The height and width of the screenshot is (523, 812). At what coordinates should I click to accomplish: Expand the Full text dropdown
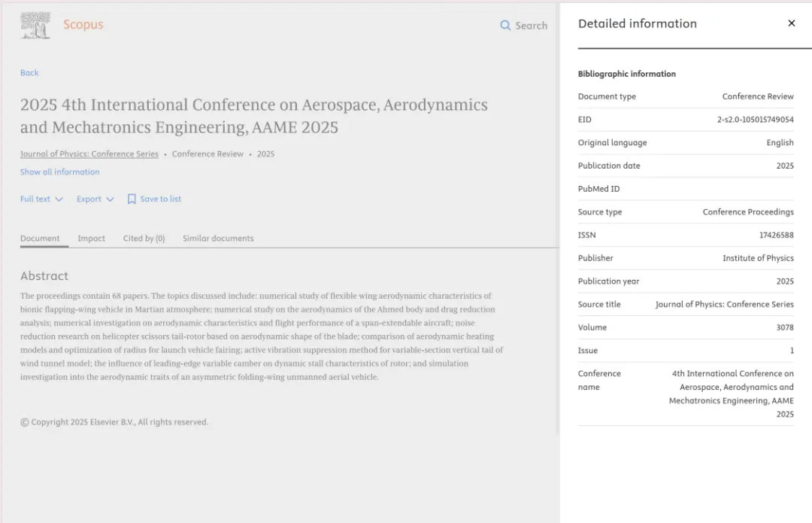[41, 199]
